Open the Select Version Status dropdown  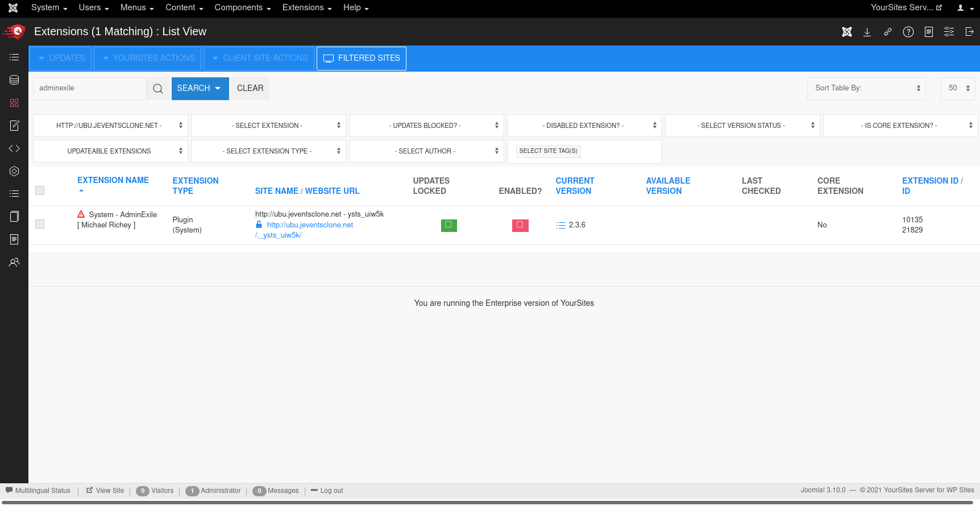point(742,126)
